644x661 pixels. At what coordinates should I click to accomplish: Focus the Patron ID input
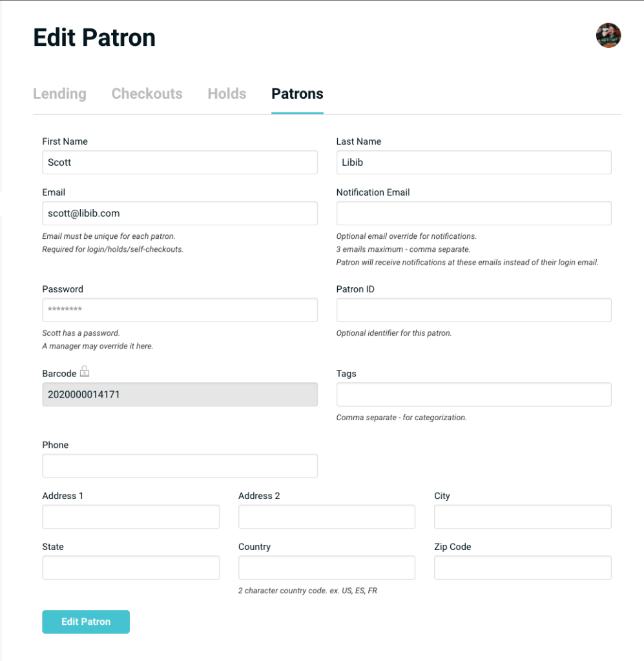click(x=473, y=310)
